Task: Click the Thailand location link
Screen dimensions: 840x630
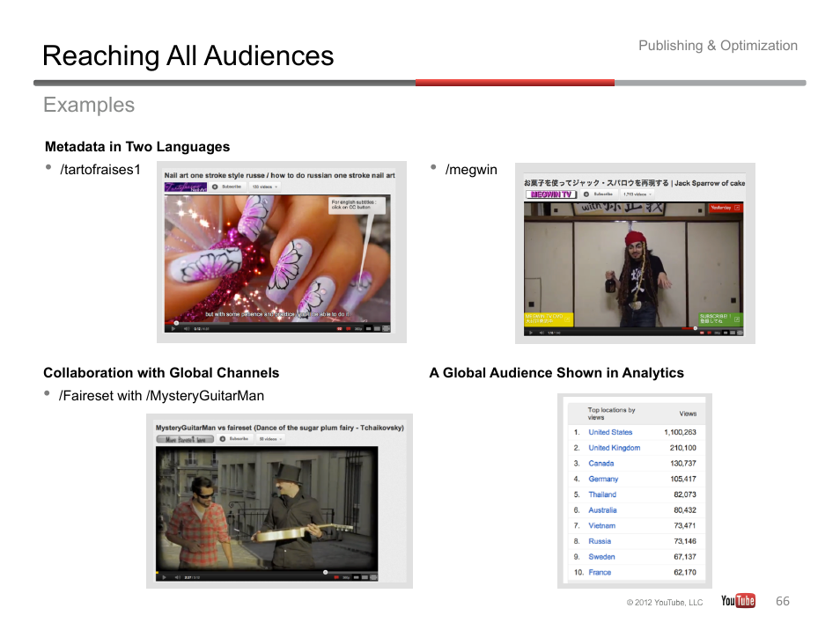Action: (602, 494)
